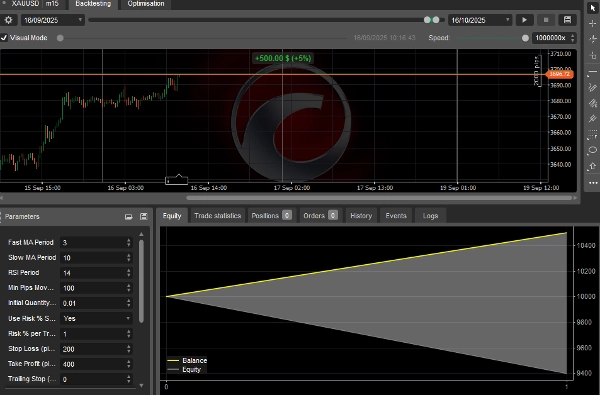Click the Balance legend entry
Screen dimensions: 600x395
(188, 361)
